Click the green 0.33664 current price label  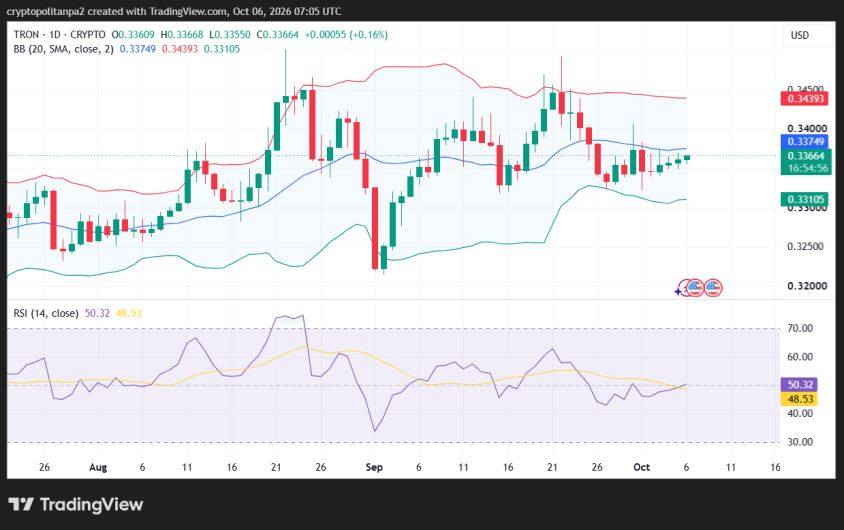[x=805, y=156]
